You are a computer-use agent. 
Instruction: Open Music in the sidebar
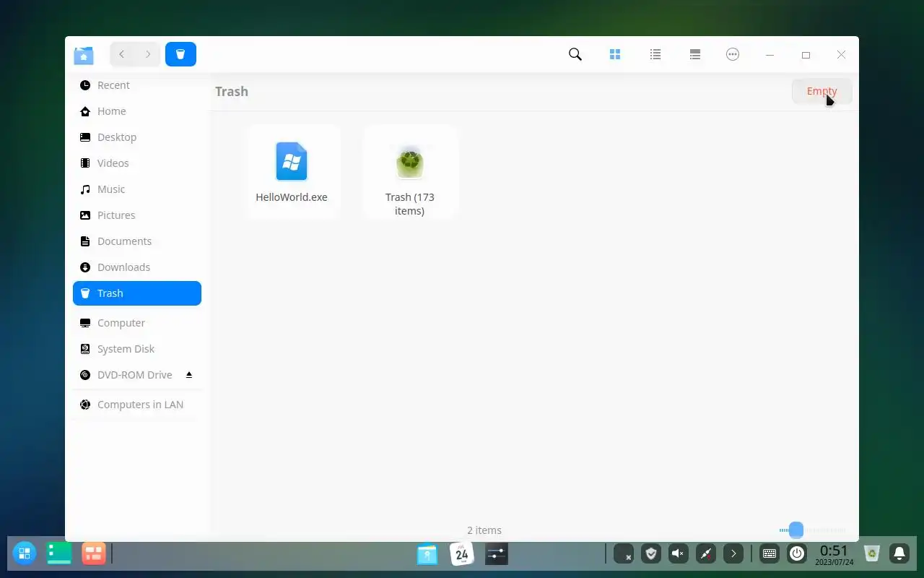137,189
